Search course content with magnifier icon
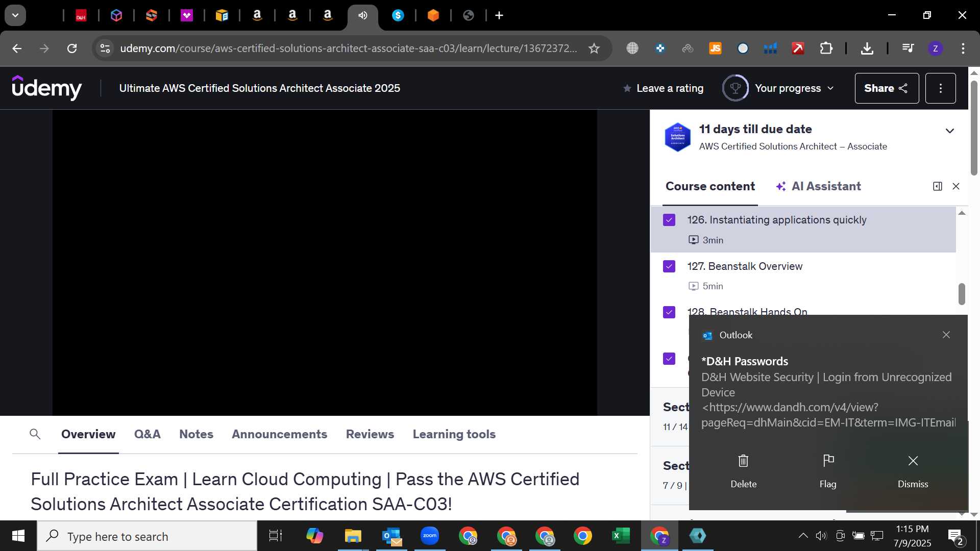 pos(35,434)
